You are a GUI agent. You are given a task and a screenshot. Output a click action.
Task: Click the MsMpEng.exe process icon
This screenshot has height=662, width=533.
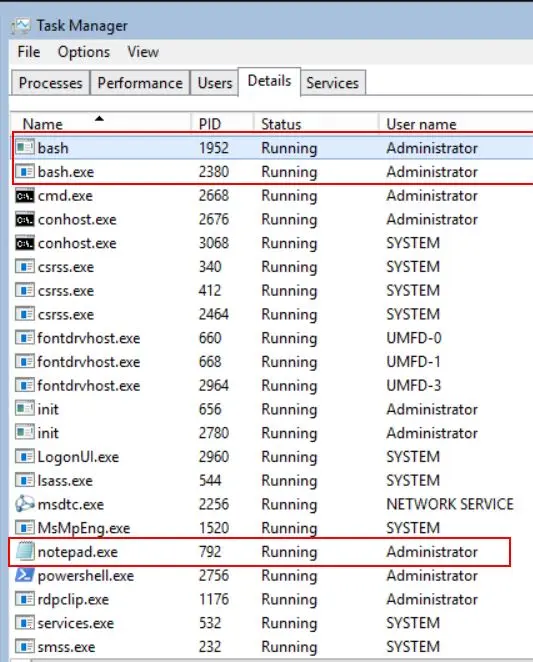(x=25, y=528)
